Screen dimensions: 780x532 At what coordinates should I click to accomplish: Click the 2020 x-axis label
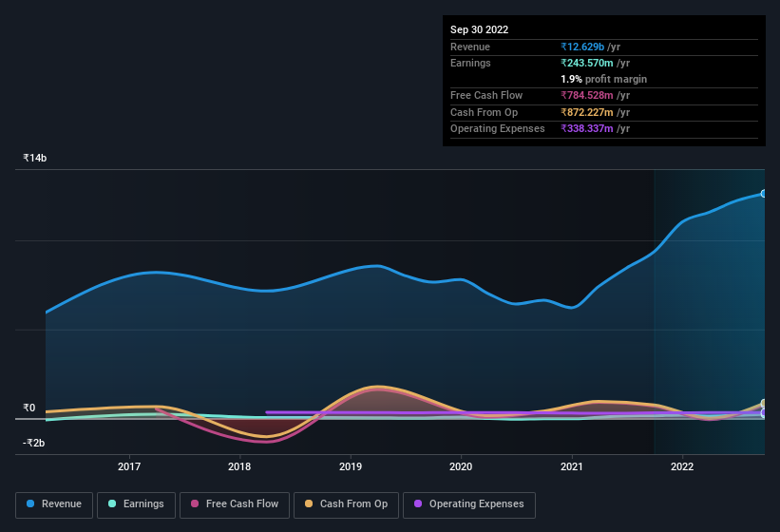click(x=461, y=466)
